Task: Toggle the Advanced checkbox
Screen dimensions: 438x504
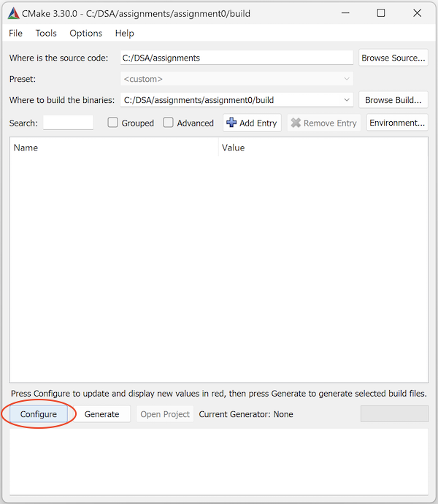Action: [169, 123]
